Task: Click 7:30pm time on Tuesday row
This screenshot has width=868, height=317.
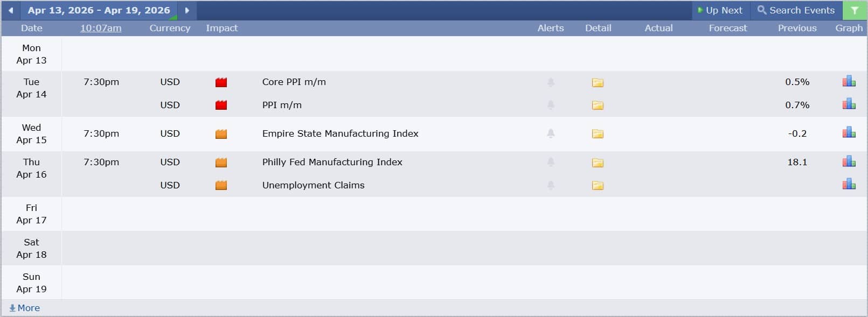Action: click(x=101, y=82)
